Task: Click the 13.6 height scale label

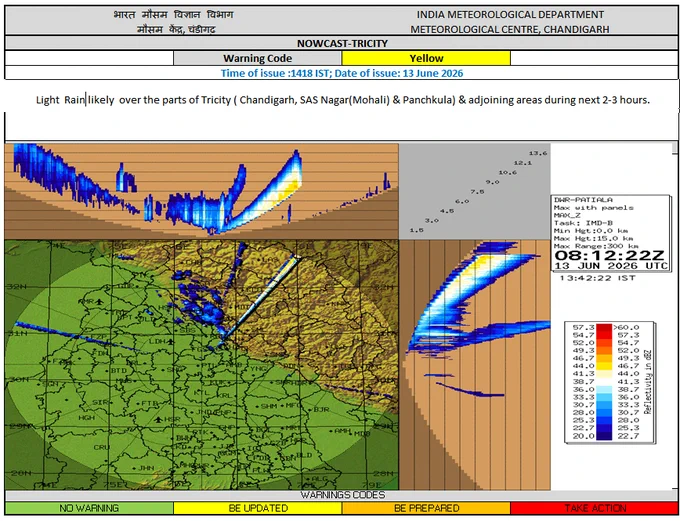Action: 538,153
